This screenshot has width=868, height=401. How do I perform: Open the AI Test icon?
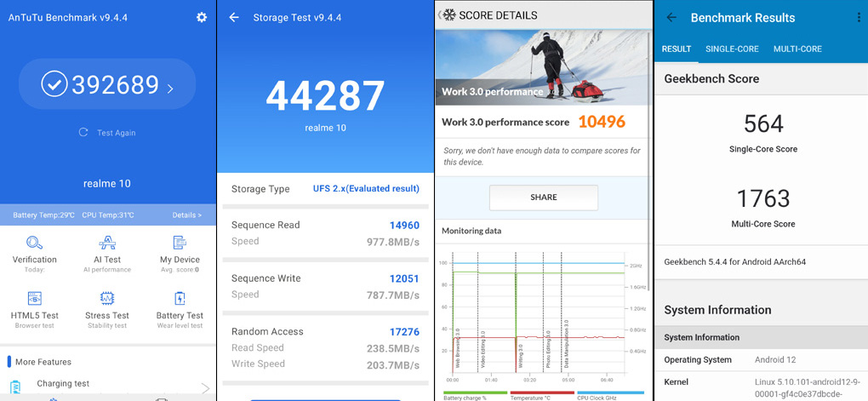[107, 243]
